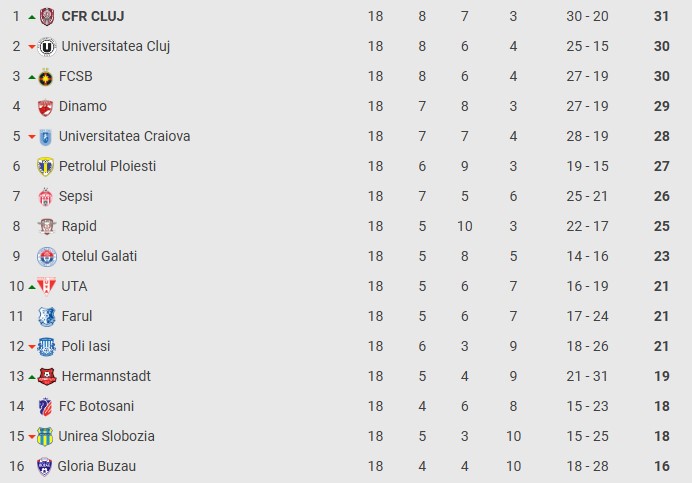This screenshot has width=692, height=483.
Task: Click the FCSB club crest icon
Action: pos(46,76)
